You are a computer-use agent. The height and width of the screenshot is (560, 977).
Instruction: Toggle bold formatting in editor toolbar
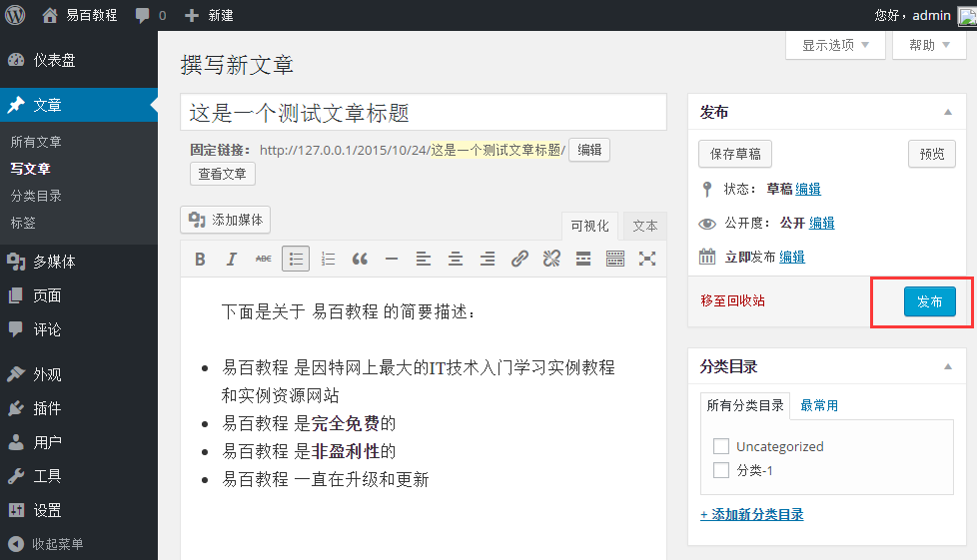coord(200,260)
